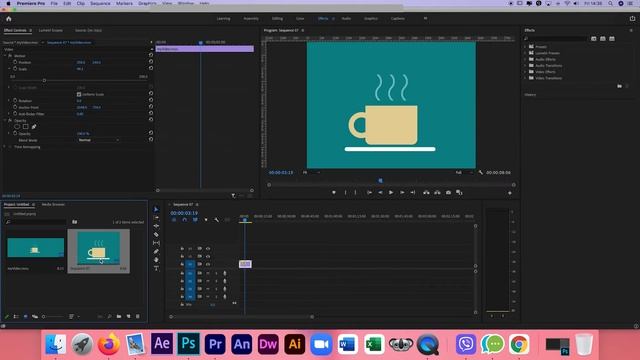The image size is (640, 360).
Task: Open the File menu
Action: [54, 3]
